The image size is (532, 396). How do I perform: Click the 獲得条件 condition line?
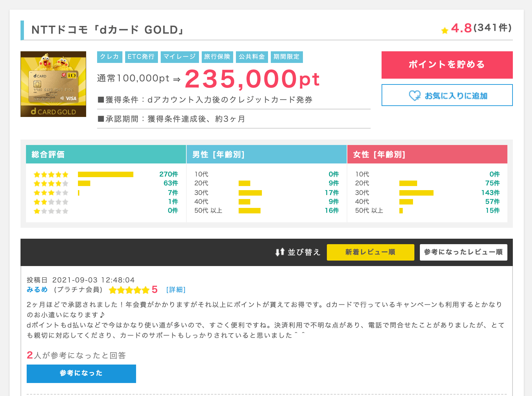(205, 100)
